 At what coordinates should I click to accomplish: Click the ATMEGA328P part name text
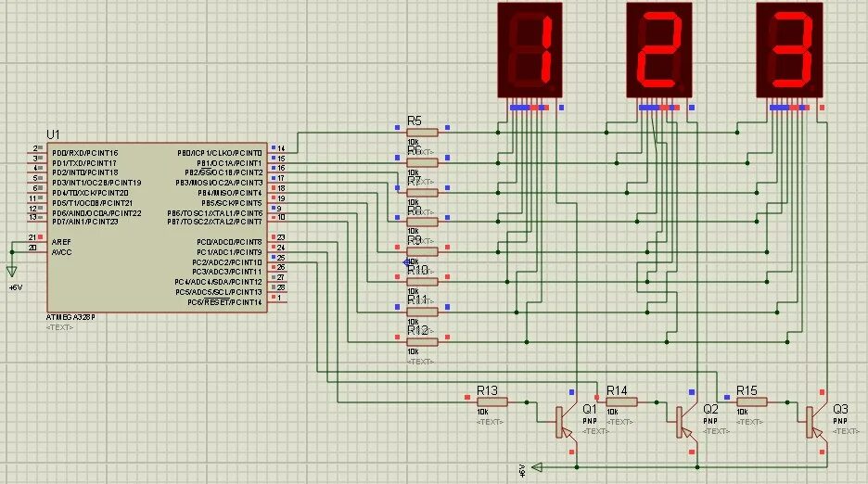coord(70,318)
